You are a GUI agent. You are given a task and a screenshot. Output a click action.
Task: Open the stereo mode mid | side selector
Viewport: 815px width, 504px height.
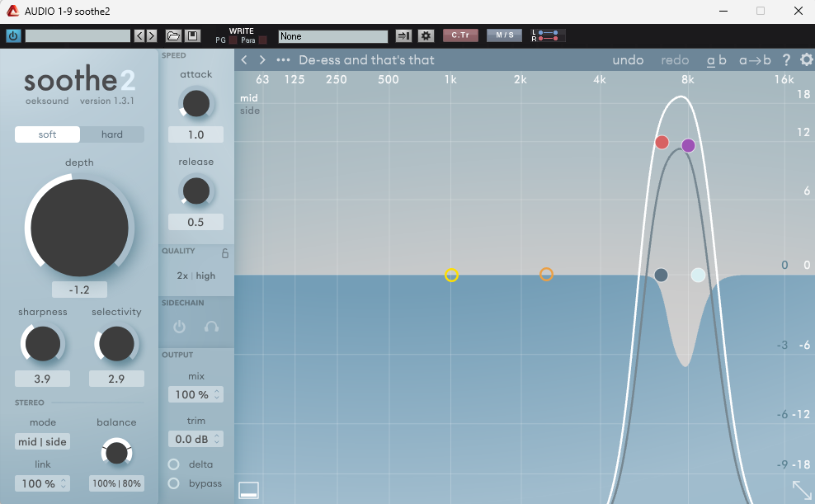point(42,441)
